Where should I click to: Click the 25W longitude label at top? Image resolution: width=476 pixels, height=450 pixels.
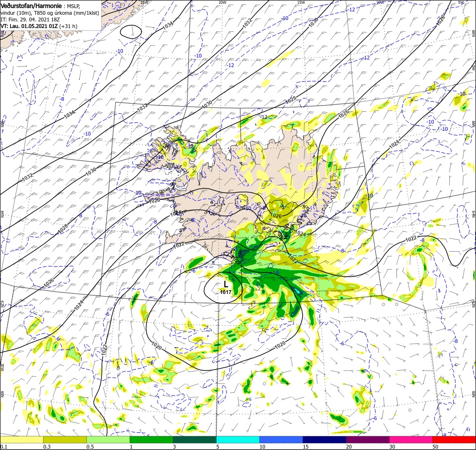pyautogui.click(x=144, y=2)
